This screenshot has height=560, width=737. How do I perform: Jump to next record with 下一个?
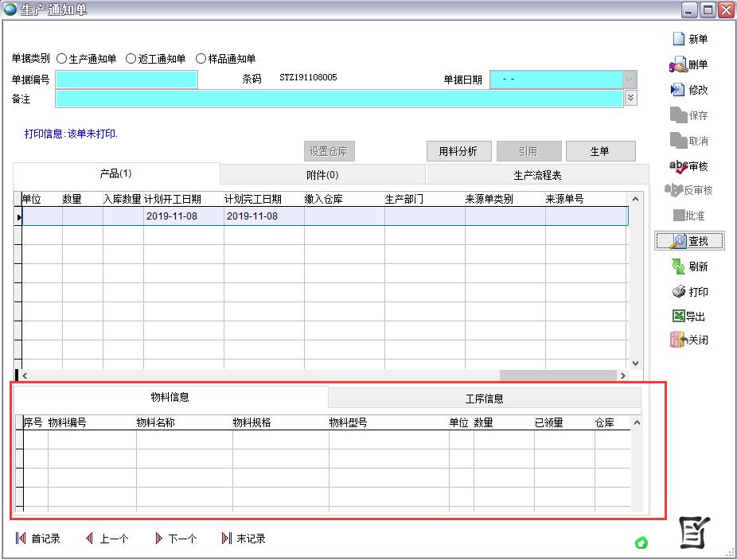[175, 539]
